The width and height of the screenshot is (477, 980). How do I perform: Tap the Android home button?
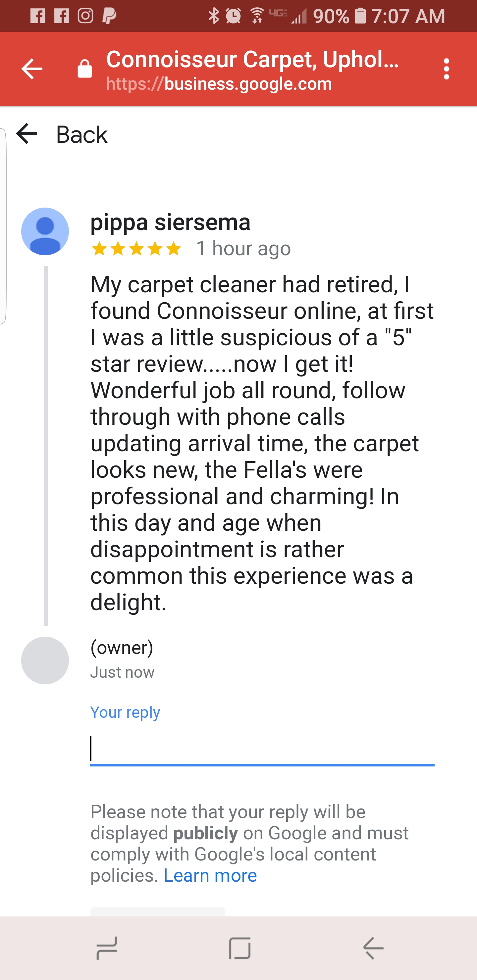(x=240, y=948)
